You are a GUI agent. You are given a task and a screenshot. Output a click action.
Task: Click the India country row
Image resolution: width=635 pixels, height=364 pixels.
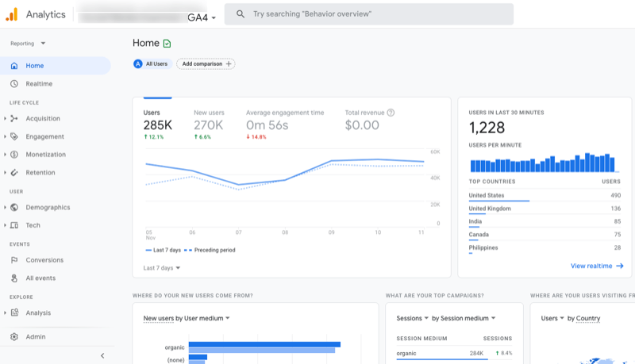pyautogui.click(x=545, y=221)
